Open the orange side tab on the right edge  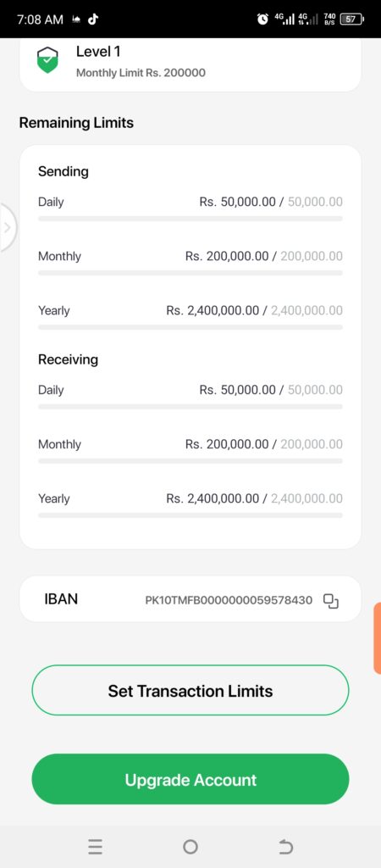coord(377,637)
